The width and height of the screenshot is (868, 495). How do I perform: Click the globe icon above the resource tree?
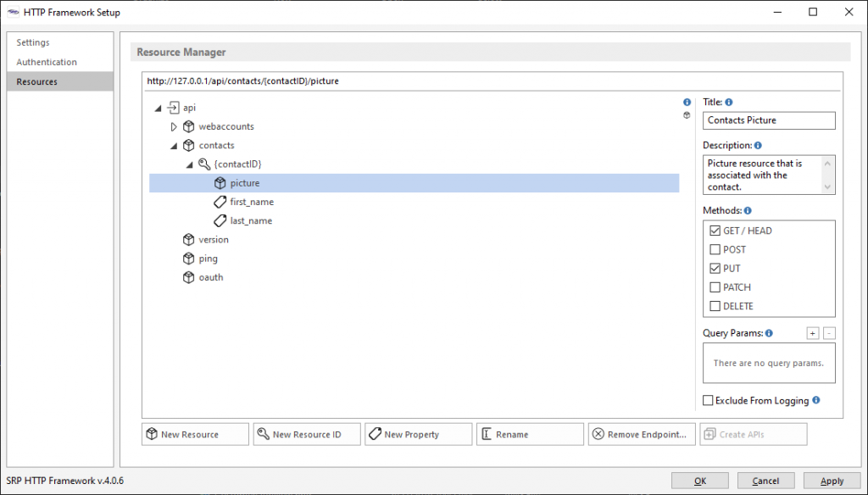(686, 115)
